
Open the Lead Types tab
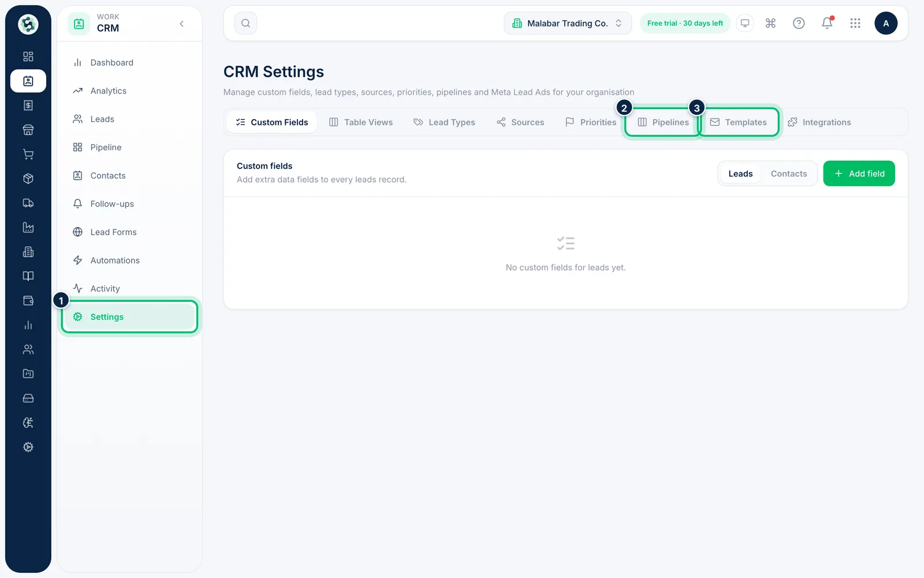444,122
